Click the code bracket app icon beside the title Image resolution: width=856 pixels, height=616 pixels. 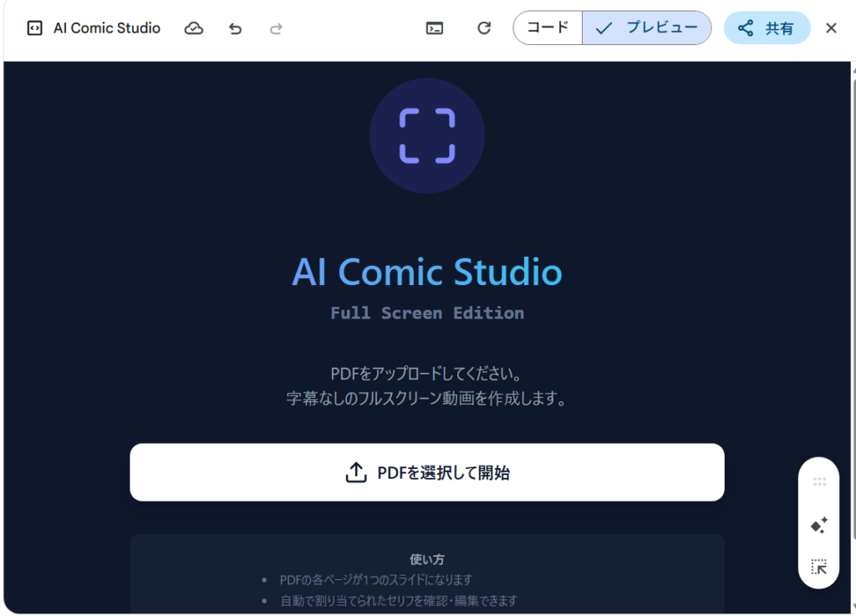(x=34, y=28)
